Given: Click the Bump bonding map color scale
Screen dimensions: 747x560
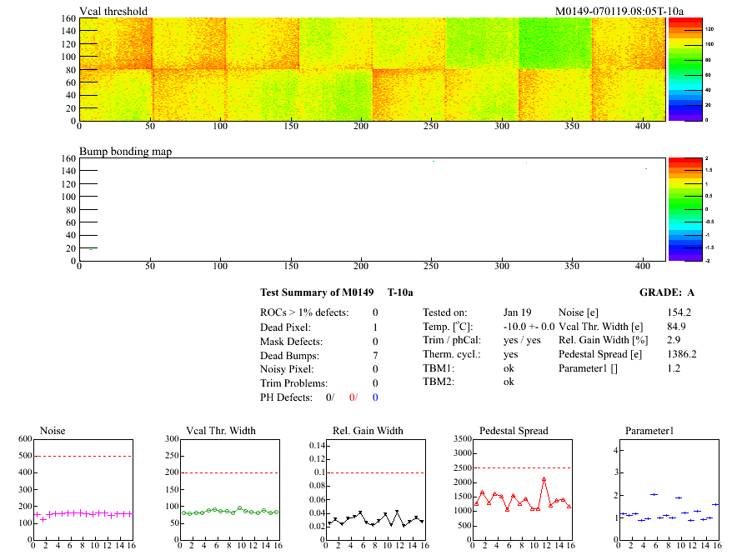Looking at the screenshot, I should coord(675,208).
